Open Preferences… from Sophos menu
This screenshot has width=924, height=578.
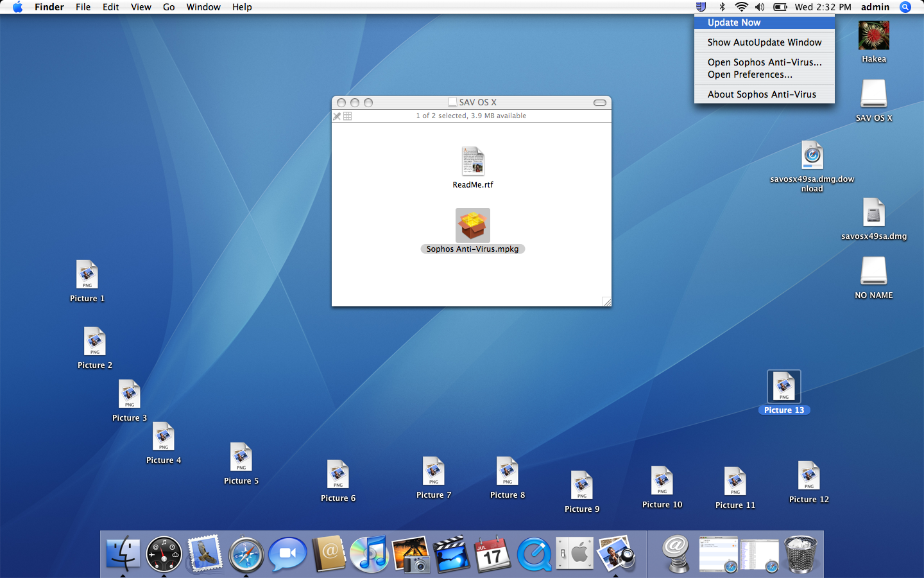pyautogui.click(x=764, y=74)
